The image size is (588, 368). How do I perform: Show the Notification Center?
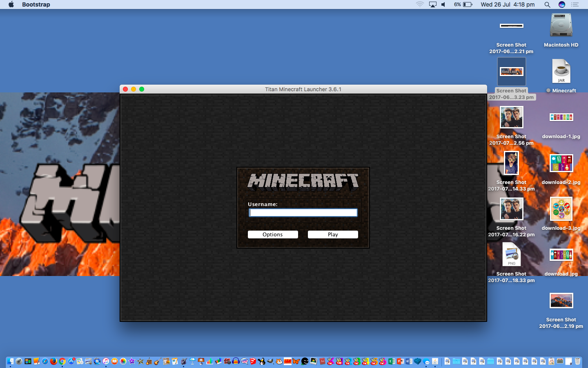(575, 4)
